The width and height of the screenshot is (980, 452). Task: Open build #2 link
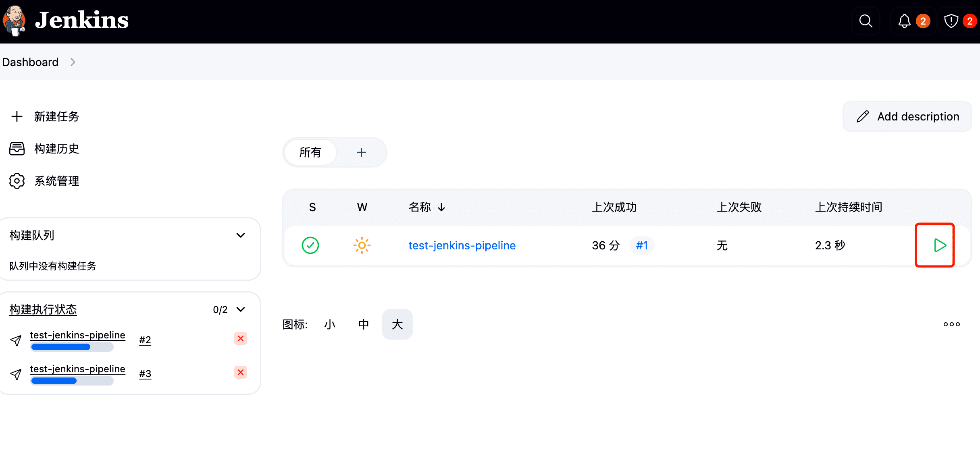pos(145,340)
